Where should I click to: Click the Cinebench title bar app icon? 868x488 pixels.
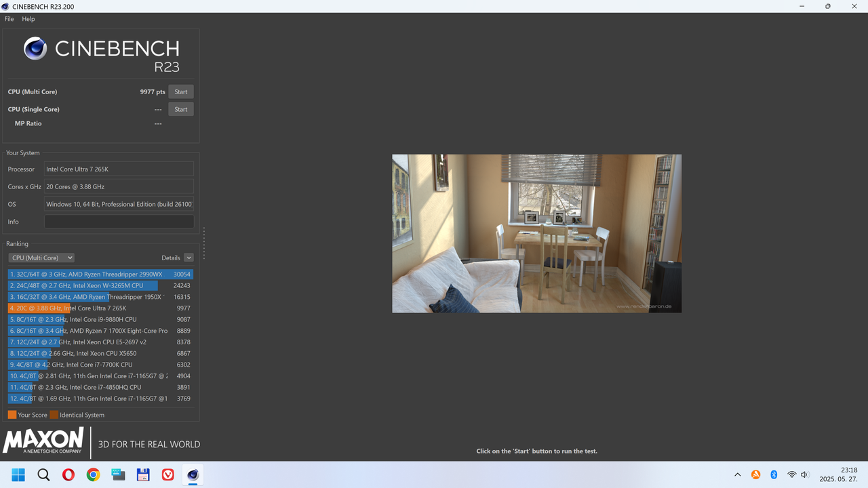(x=6, y=6)
